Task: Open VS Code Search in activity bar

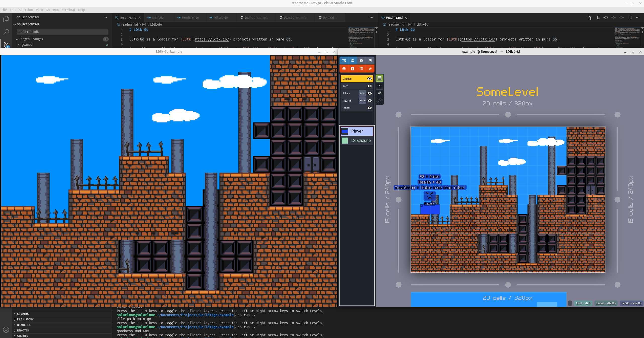Action: pyautogui.click(x=6, y=32)
